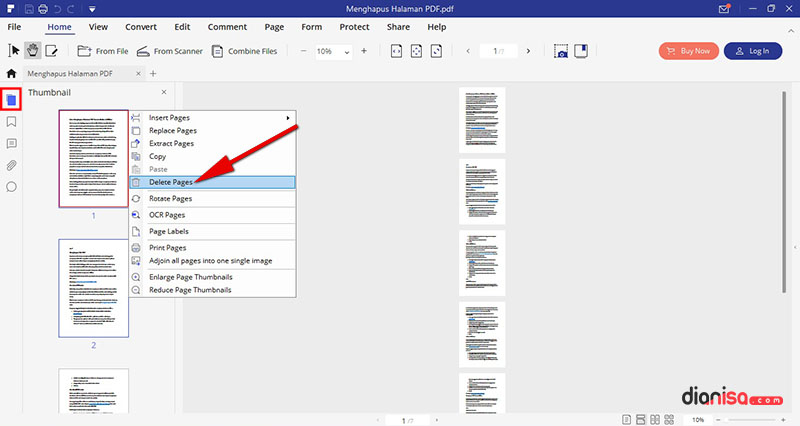Image resolution: width=800 pixels, height=426 pixels.
Task: Open the Convert menu tab
Action: (140, 26)
